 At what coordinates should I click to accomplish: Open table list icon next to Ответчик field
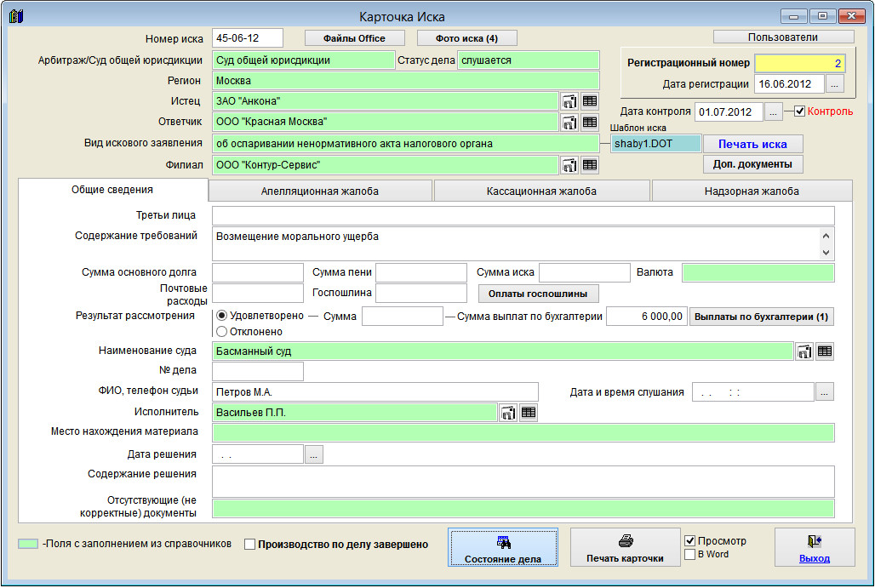[x=590, y=123]
